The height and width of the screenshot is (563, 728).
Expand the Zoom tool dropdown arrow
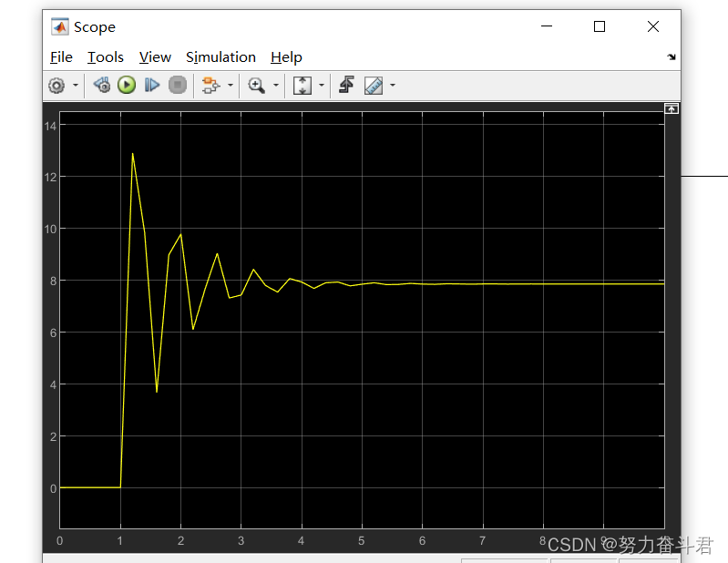click(x=276, y=86)
